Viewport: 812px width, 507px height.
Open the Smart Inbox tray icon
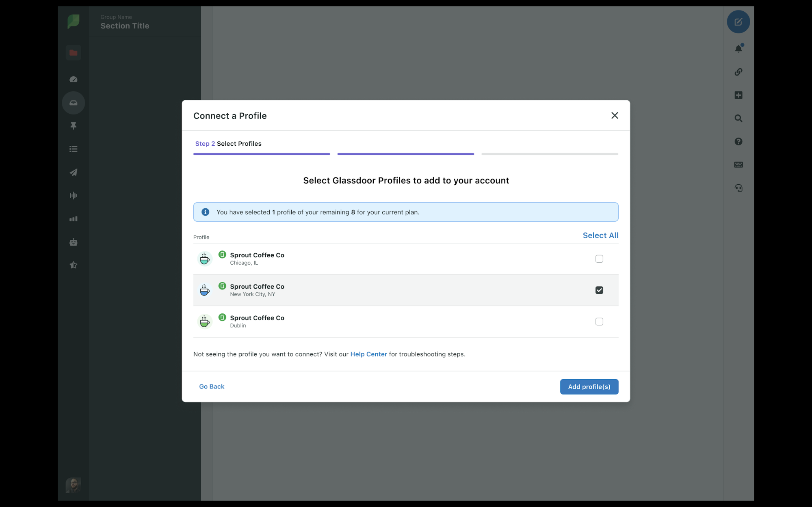coord(73,103)
